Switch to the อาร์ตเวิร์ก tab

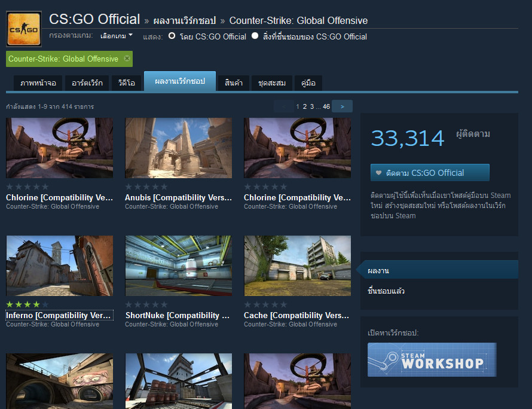pos(87,83)
